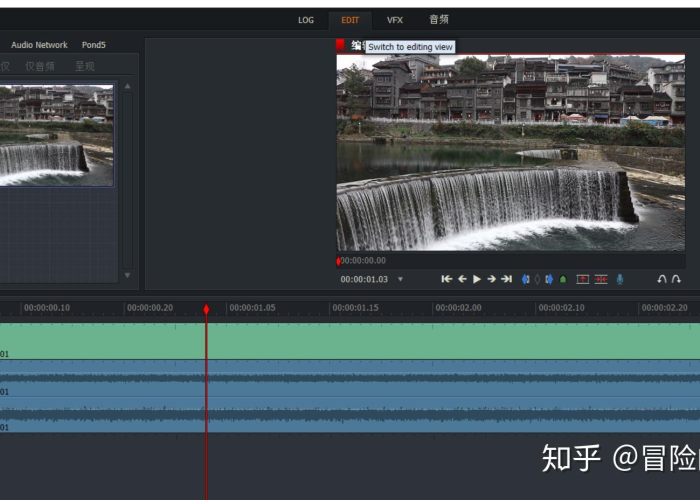
Task: Click the 00:00:01.03 timecode field
Action: coord(364,279)
